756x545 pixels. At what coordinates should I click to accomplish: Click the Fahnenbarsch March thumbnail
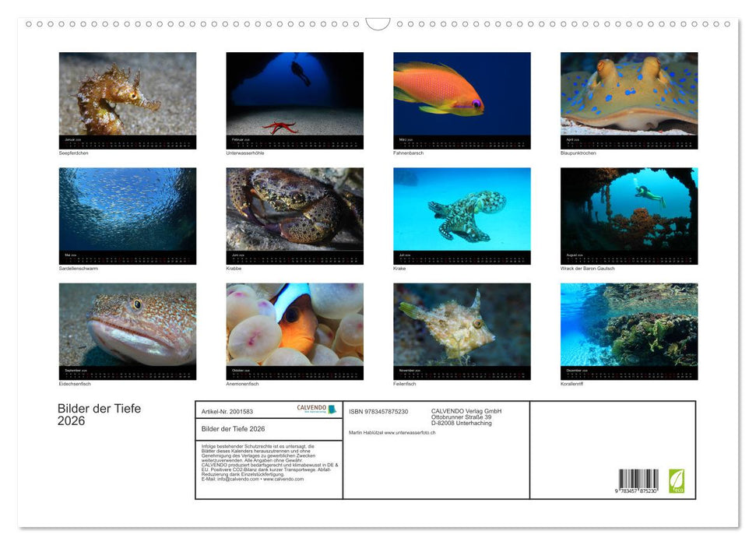coord(461,100)
